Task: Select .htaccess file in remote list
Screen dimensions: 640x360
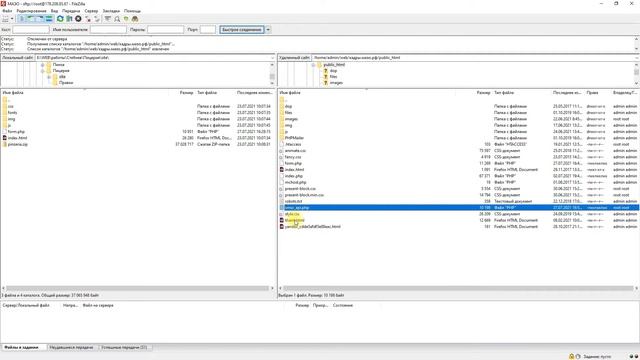Action: 293,144
